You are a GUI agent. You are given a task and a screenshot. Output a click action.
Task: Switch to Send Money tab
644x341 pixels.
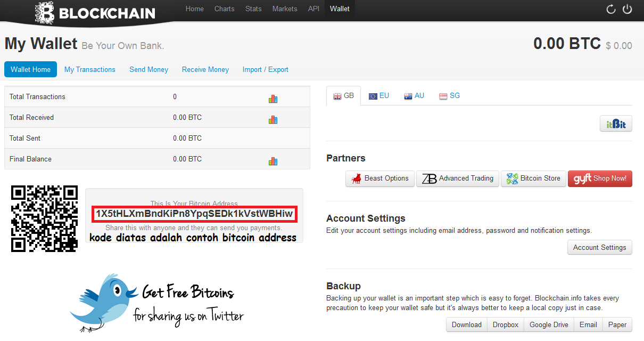pos(148,69)
